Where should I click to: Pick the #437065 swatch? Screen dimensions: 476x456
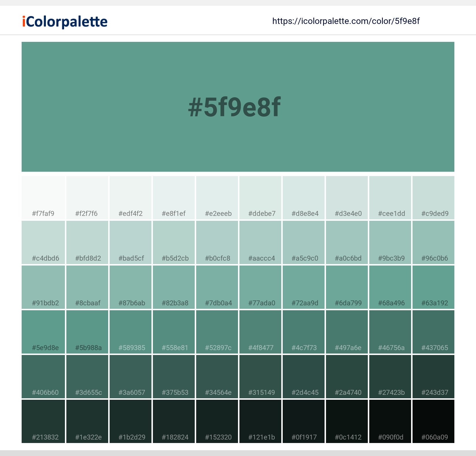(433, 332)
